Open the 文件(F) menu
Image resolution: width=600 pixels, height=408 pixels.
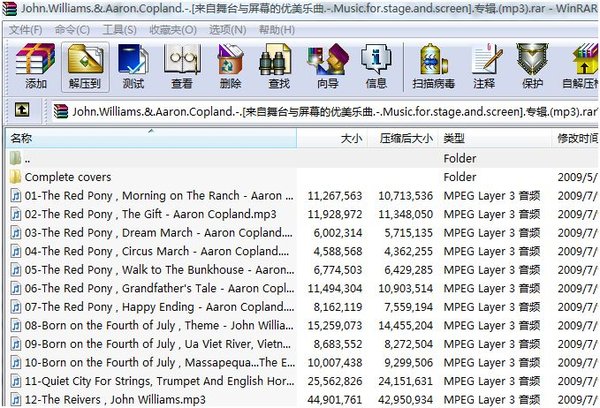coord(25,30)
